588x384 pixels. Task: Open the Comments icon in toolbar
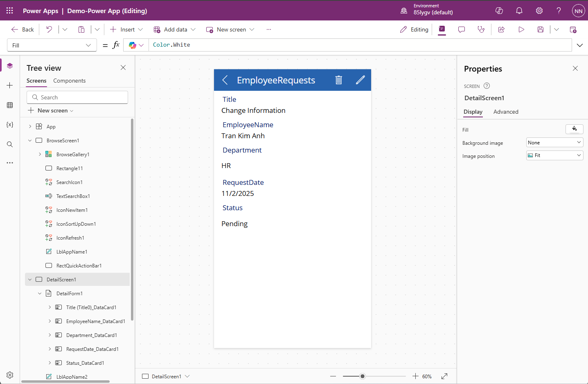pyautogui.click(x=462, y=29)
